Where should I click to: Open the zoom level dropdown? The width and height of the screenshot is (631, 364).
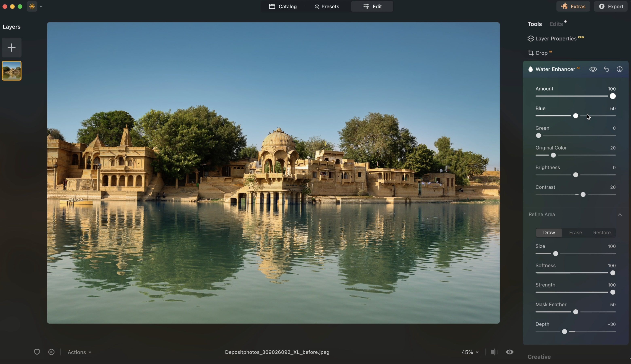pyautogui.click(x=470, y=352)
